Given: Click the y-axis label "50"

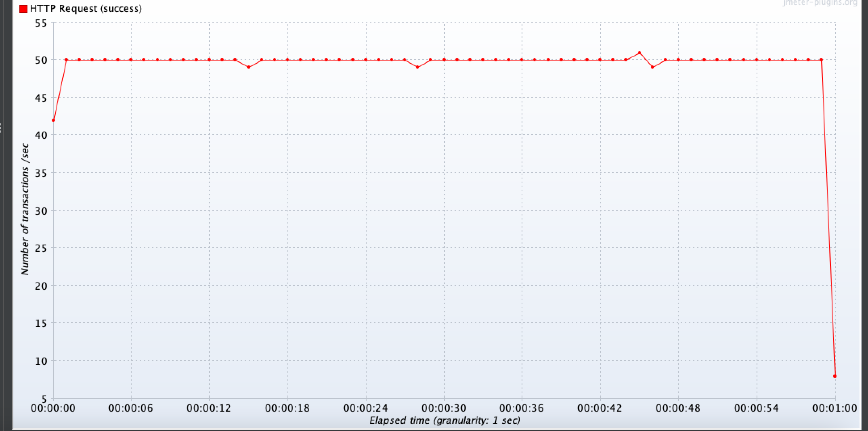Looking at the screenshot, I should point(41,61).
